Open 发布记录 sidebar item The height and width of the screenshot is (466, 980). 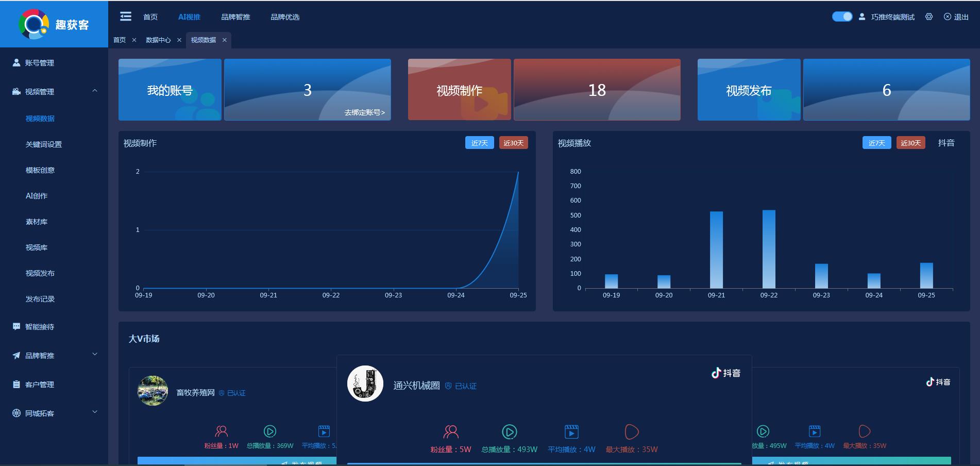40,299
